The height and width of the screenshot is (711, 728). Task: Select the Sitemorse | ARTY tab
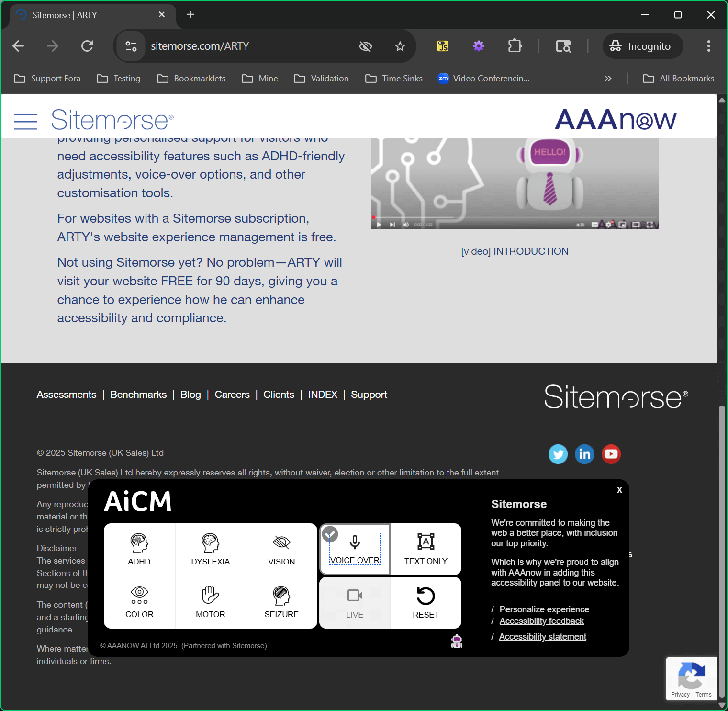[x=92, y=15]
